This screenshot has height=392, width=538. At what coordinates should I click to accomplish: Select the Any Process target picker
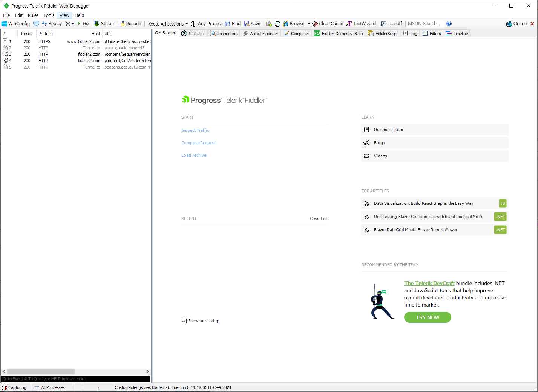tap(207, 23)
